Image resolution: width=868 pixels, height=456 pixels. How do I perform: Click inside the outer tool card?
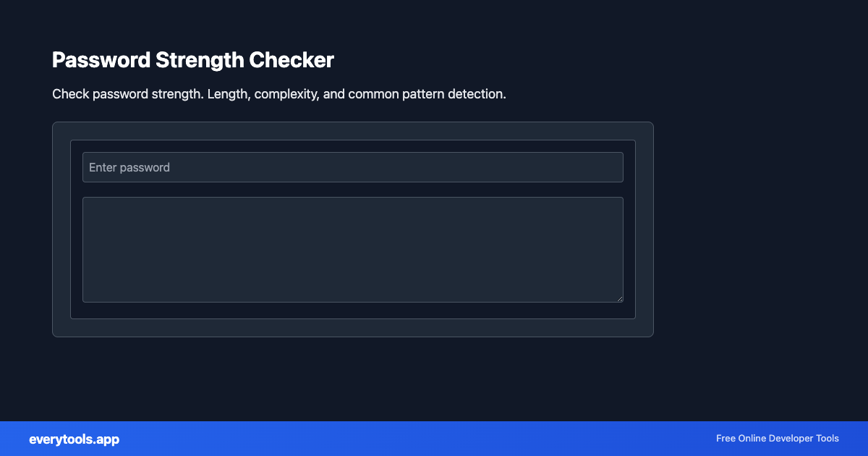coord(352,326)
